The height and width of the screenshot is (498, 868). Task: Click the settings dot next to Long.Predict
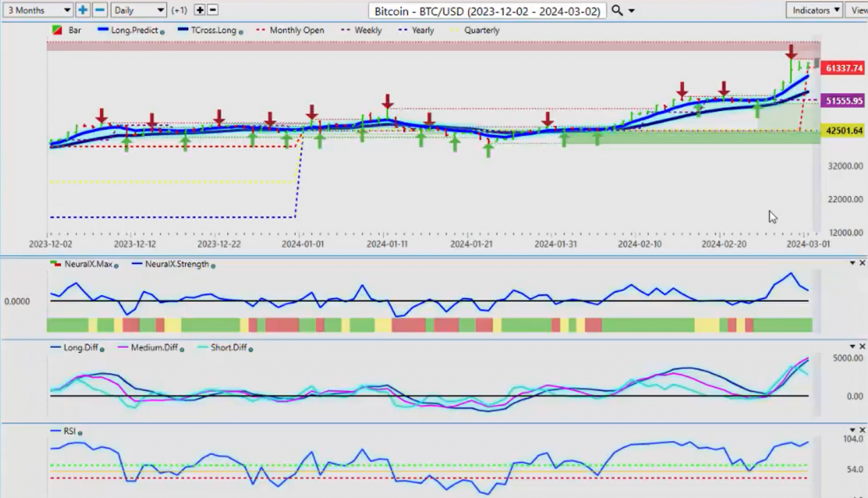(x=162, y=32)
